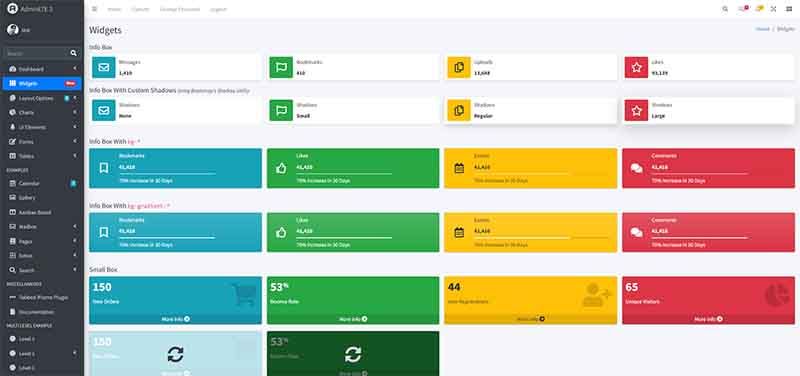Click bookmark icon in gradient teal Bookmarks box
This screenshot has height=376, width=800.
click(104, 233)
